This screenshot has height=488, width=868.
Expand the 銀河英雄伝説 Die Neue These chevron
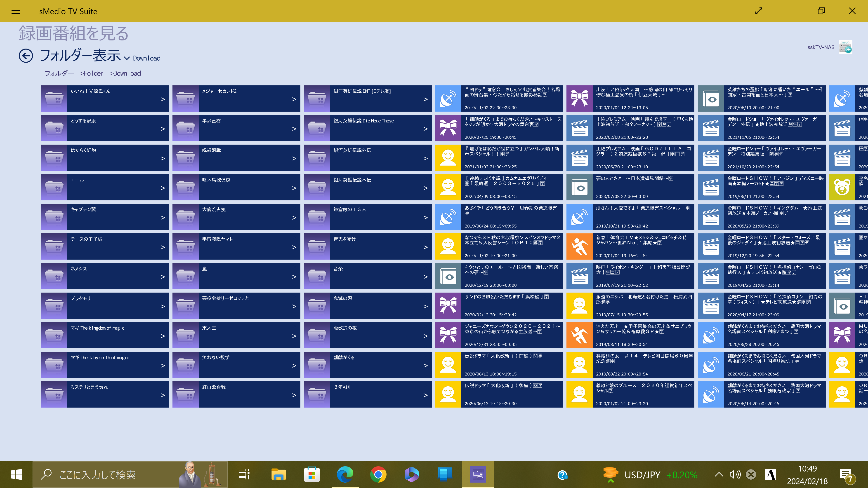(x=426, y=129)
